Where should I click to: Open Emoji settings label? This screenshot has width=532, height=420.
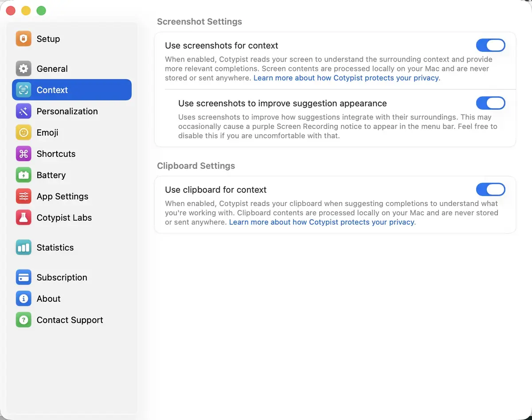coord(47,132)
